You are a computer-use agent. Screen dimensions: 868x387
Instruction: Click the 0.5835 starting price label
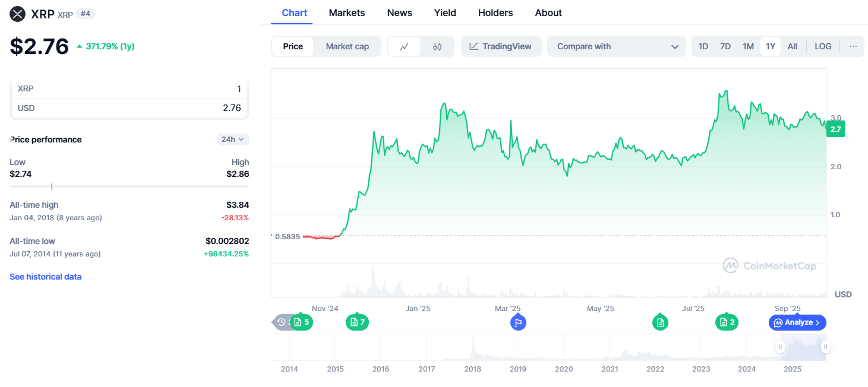[x=288, y=236]
